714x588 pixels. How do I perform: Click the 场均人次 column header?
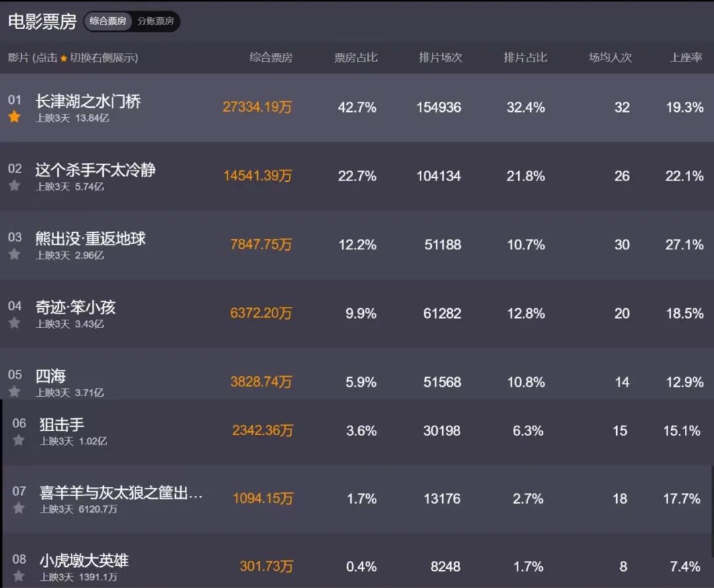click(x=610, y=58)
